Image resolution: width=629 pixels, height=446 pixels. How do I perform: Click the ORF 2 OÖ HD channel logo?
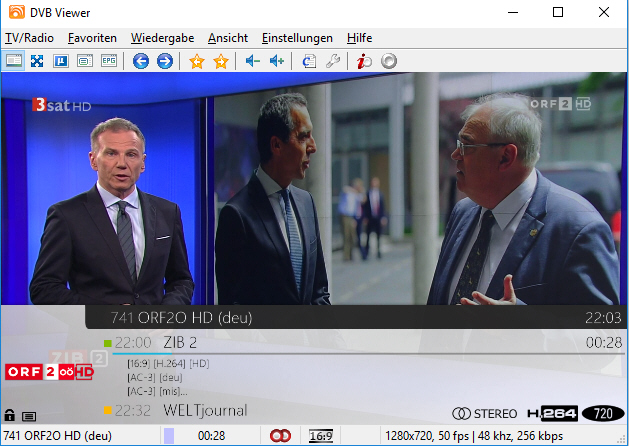pyautogui.click(x=49, y=372)
